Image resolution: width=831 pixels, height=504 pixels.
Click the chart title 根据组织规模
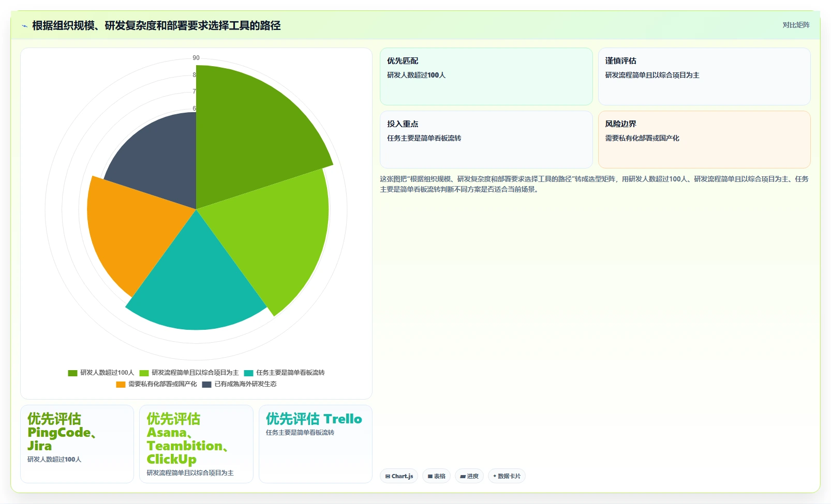pyautogui.click(x=156, y=26)
